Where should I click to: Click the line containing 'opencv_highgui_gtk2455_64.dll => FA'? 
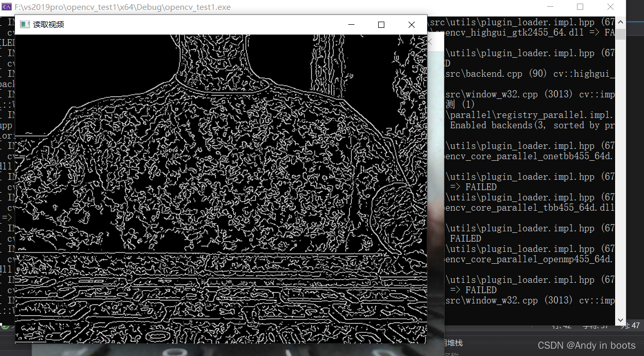(x=523, y=32)
